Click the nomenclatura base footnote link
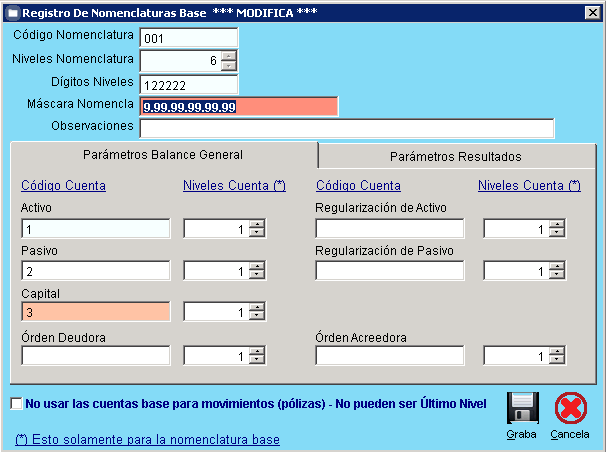 tap(148, 440)
